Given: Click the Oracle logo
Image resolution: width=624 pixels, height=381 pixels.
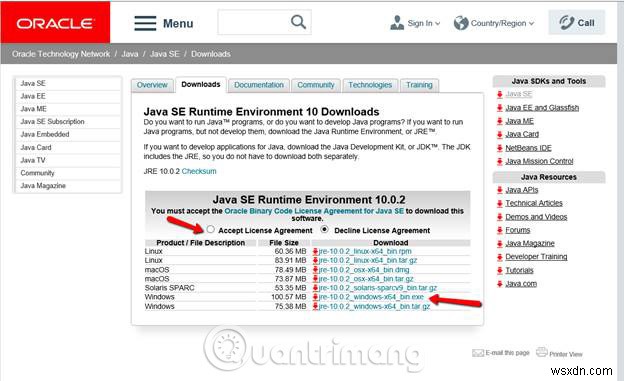Looking at the screenshot, I should (55, 23).
